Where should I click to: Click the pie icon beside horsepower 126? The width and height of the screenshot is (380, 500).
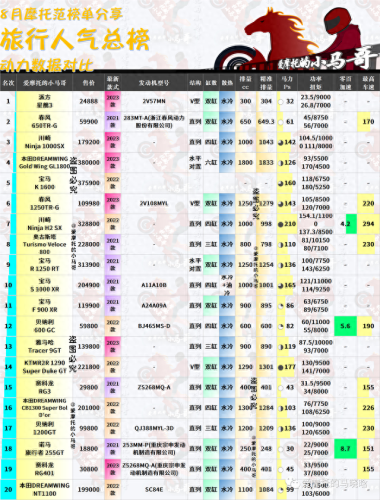[x=281, y=163]
